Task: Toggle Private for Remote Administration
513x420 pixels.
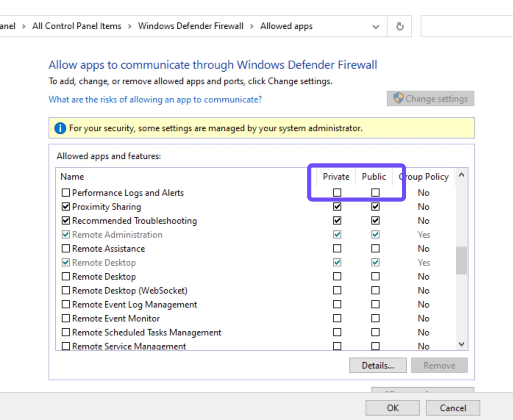Action: [x=337, y=234]
